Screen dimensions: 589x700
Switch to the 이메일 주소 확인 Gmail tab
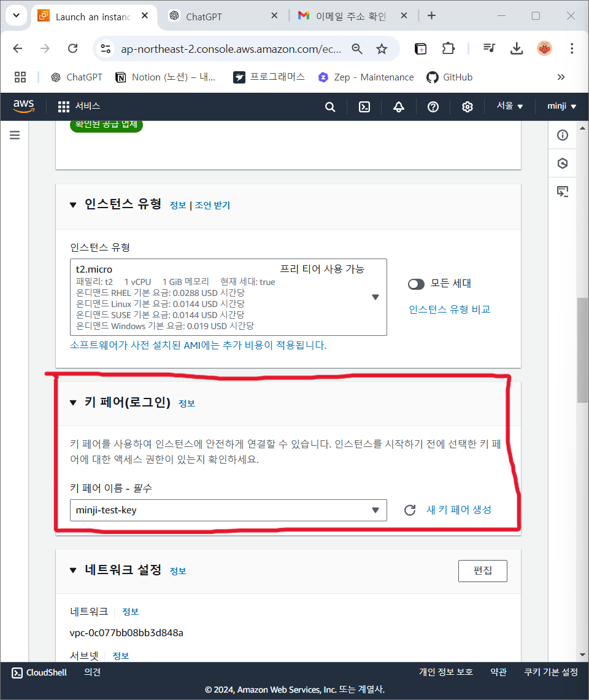[353, 16]
